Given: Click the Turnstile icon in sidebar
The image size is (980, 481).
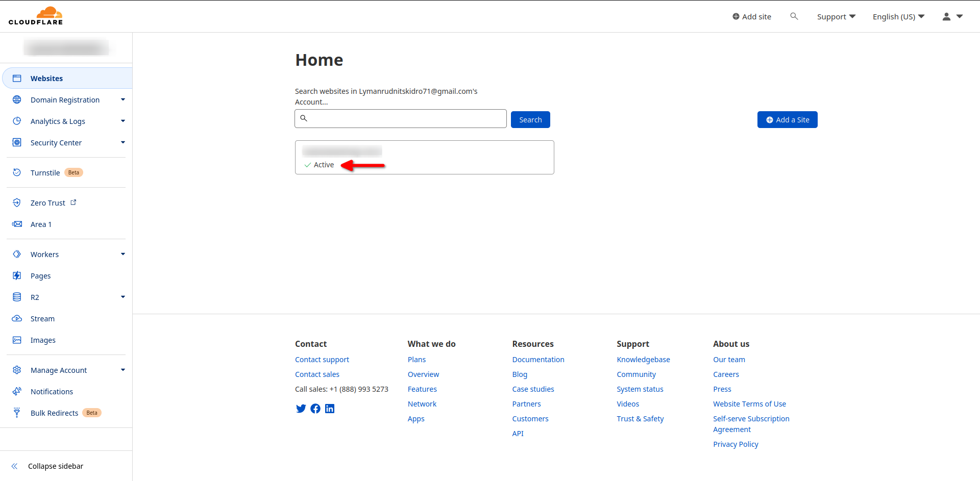Looking at the screenshot, I should [17, 172].
